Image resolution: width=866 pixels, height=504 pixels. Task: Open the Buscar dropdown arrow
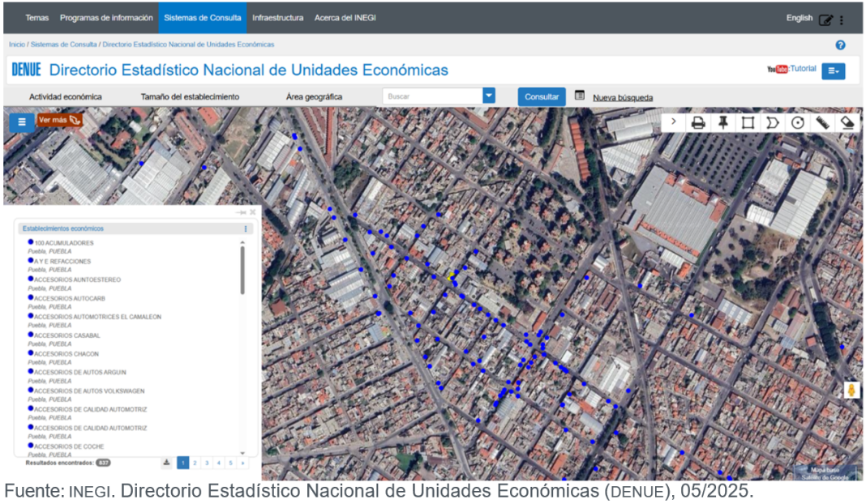click(x=489, y=96)
